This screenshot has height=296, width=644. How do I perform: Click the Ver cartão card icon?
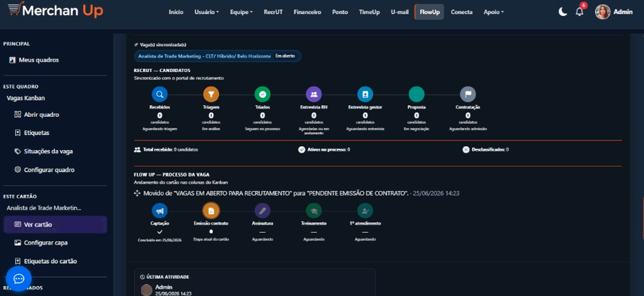point(17,224)
